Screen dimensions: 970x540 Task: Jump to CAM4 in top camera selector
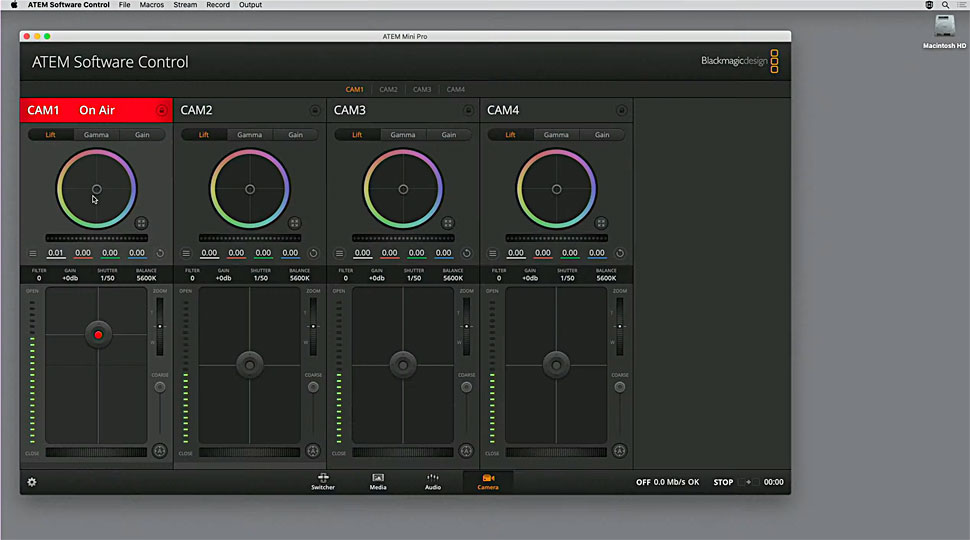[x=456, y=90]
